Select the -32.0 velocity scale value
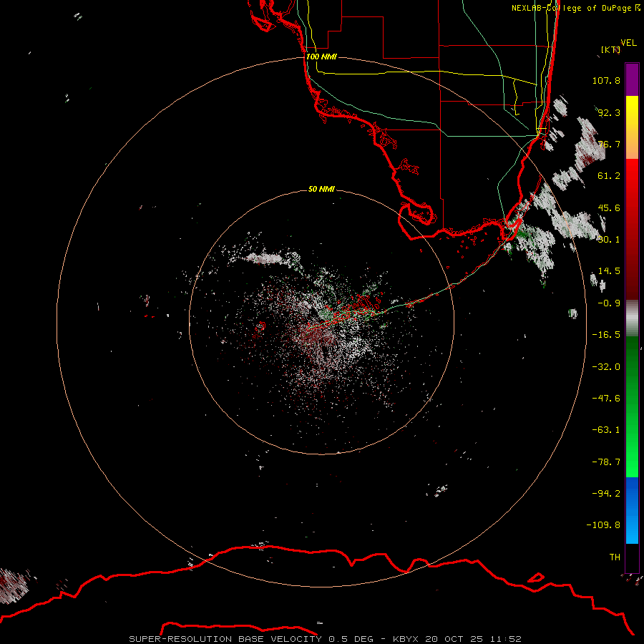Viewport: 644px width, 644px height. pyautogui.click(x=606, y=367)
